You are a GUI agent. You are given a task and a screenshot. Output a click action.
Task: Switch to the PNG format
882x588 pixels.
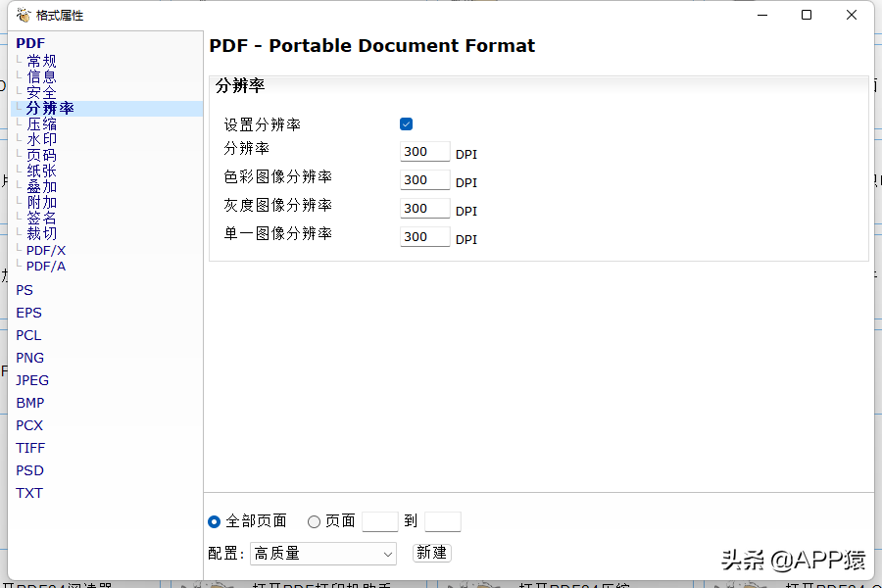(x=30, y=359)
